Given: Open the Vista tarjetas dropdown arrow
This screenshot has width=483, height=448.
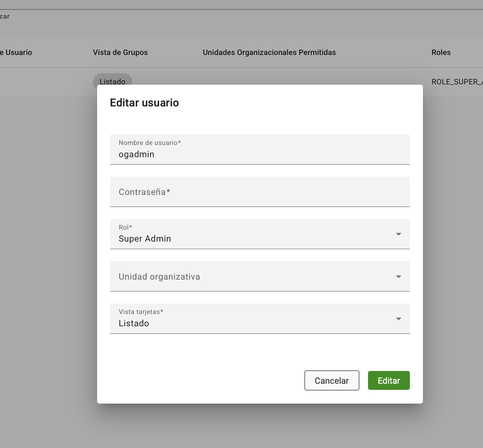Looking at the screenshot, I should (398, 319).
